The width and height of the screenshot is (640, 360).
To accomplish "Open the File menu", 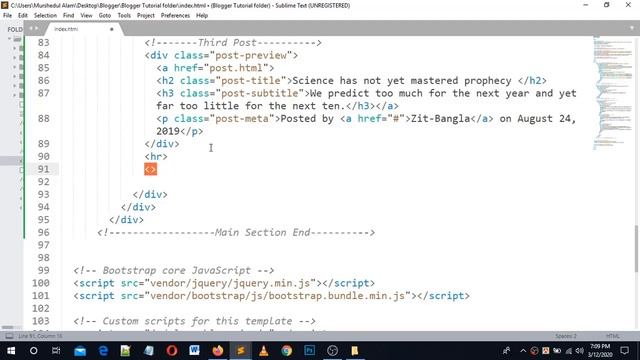I will (7, 16).
